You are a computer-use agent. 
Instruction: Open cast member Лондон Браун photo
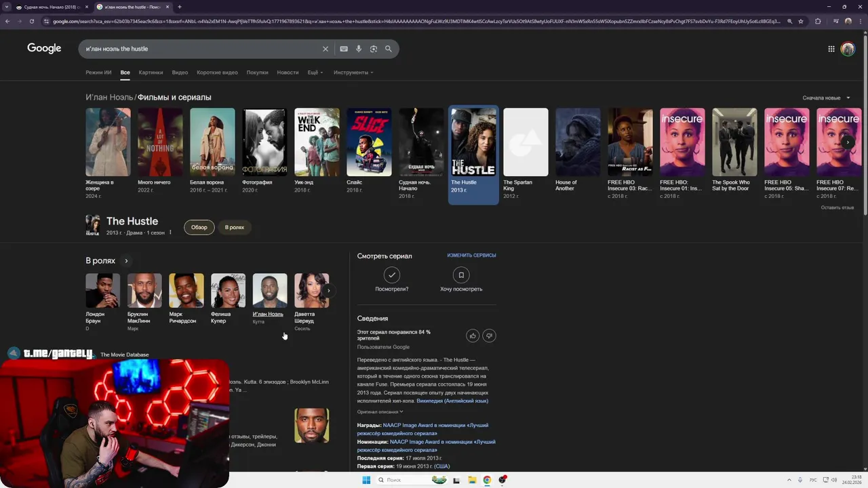[x=102, y=291]
